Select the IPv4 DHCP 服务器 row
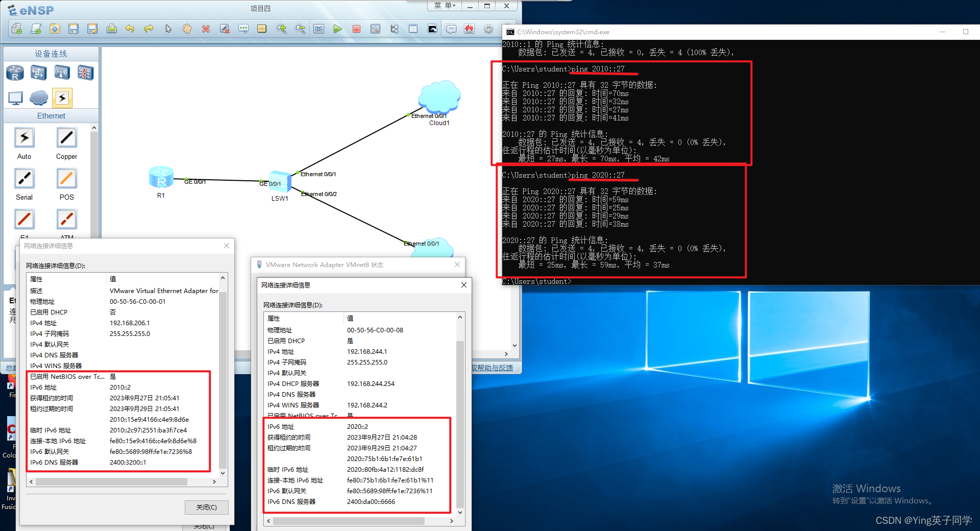 (360, 383)
